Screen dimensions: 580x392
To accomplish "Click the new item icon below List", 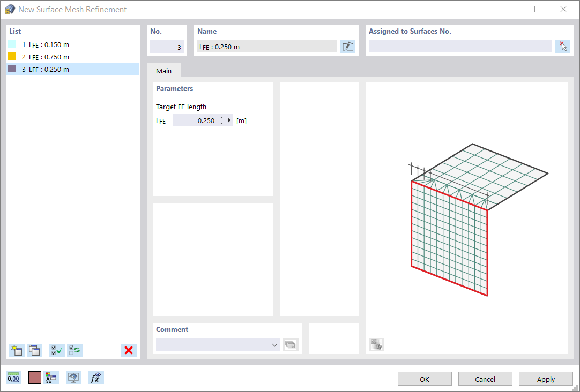I will tap(17, 350).
